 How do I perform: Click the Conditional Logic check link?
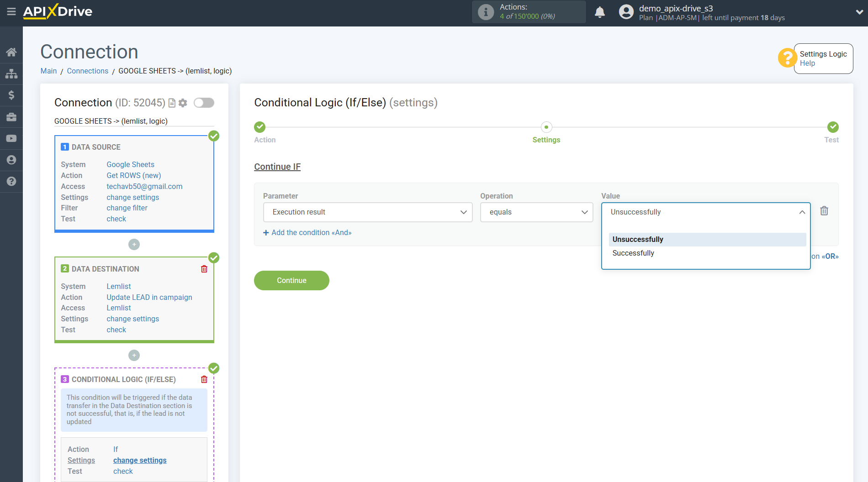pyautogui.click(x=123, y=471)
